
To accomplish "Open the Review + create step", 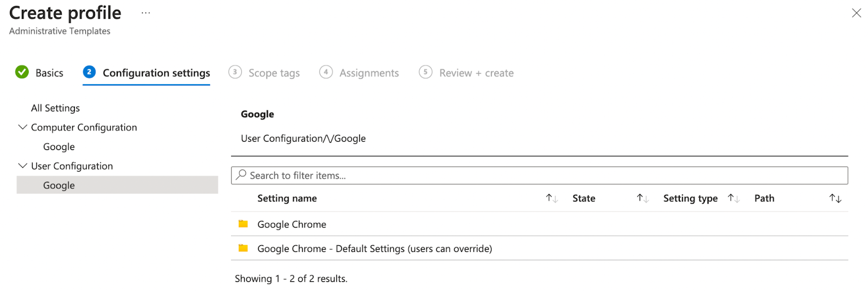I will [x=476, y=73].
